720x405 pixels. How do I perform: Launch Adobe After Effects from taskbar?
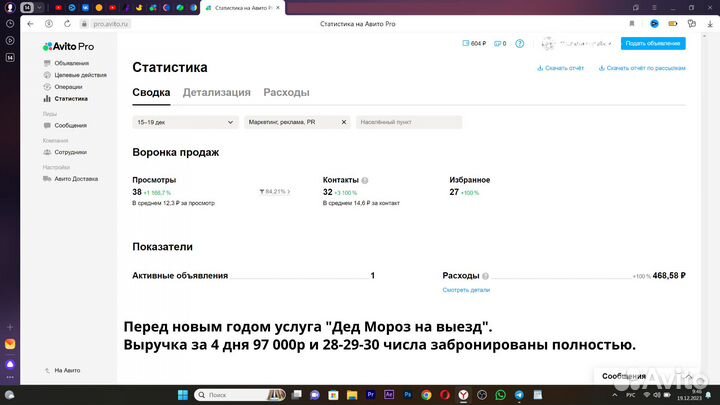pyautogui.click(x=389, y=395)
